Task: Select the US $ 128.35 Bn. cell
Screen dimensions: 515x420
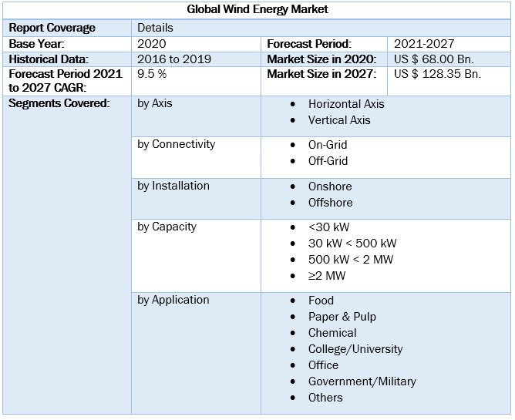Action: point(436,75)
